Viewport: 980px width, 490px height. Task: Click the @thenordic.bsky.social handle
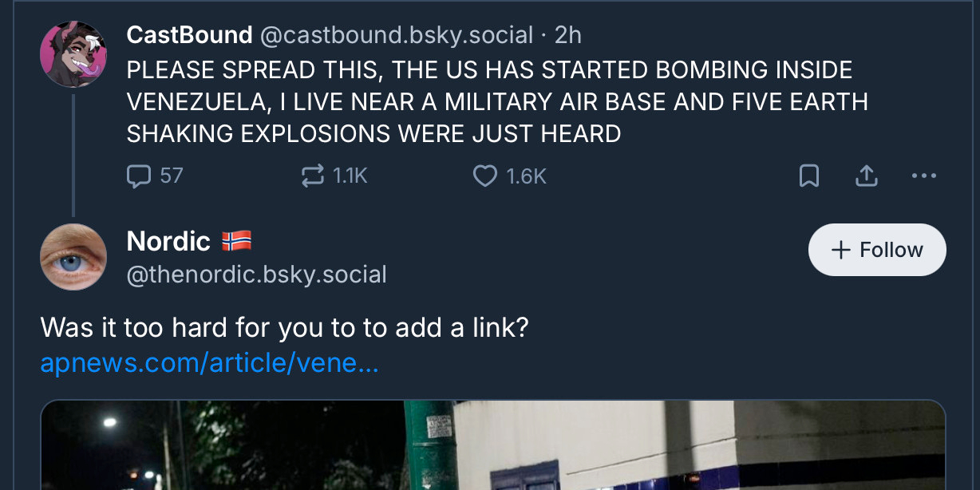[256, 275]
